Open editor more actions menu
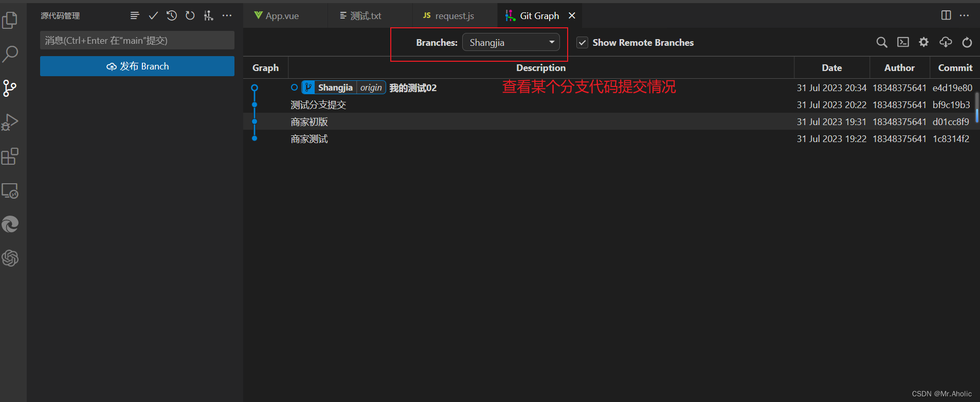Image resolution: width=980 pixels, height=402 pixels. point(964,15)
